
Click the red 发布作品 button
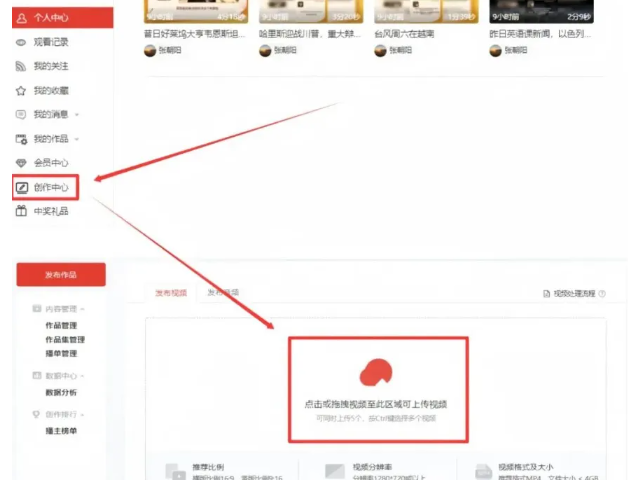[61, 275]
